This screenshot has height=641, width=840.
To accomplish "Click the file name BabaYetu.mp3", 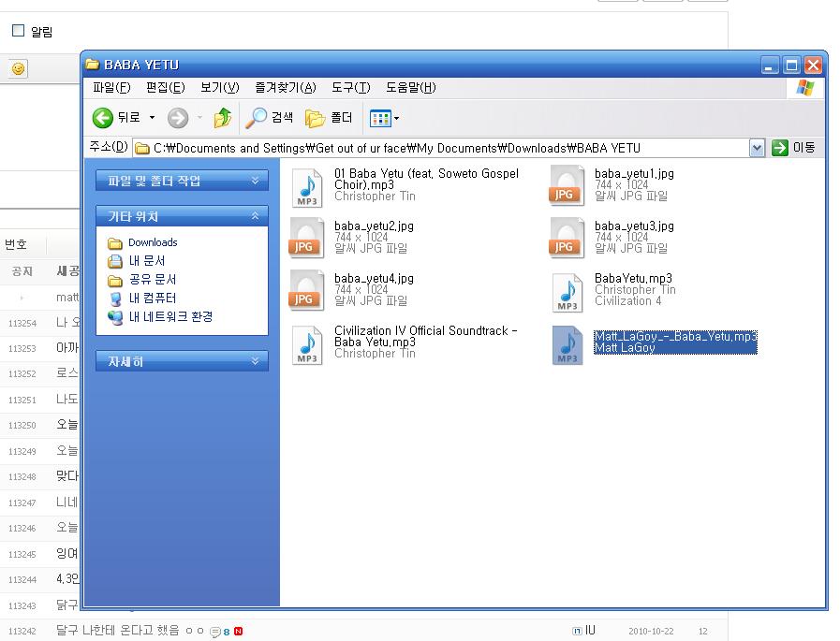I will point(633,279).
